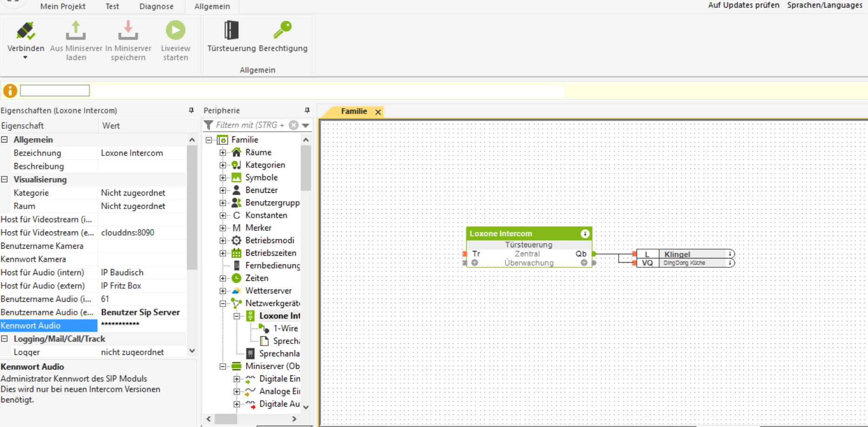Click the Verbinden plug icon

coord(26,31)
